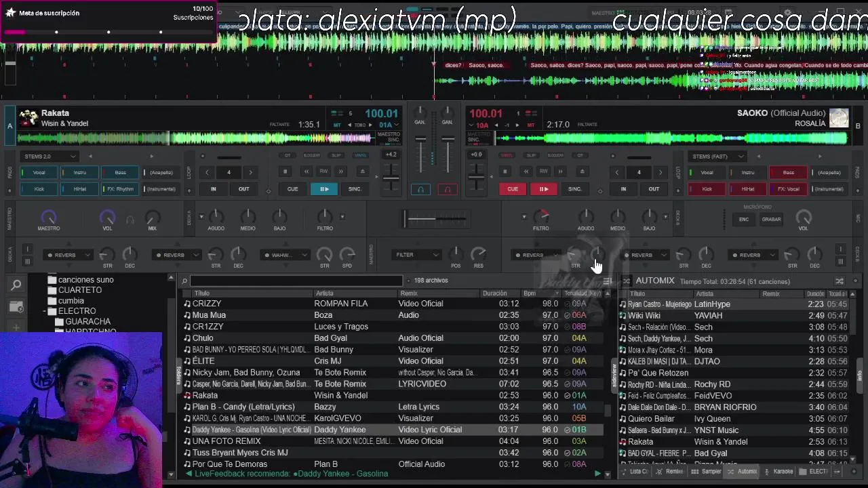Adjust deck A pitch slider
Screen dimensions: 868x488
pyautogui.click(x=391, y=178)
